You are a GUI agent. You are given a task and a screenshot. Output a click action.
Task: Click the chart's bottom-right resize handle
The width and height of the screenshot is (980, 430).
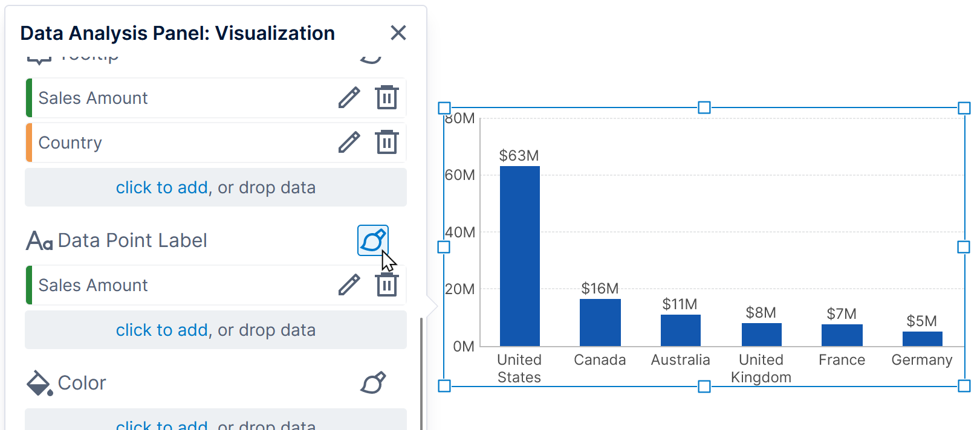point(964,386)
